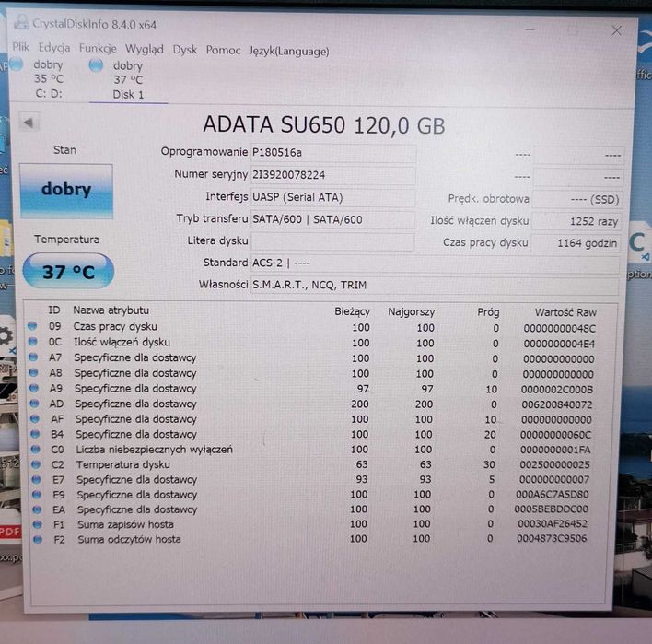
Task: Click status dot for attribute A8
Action: click(x=34, y=372)
